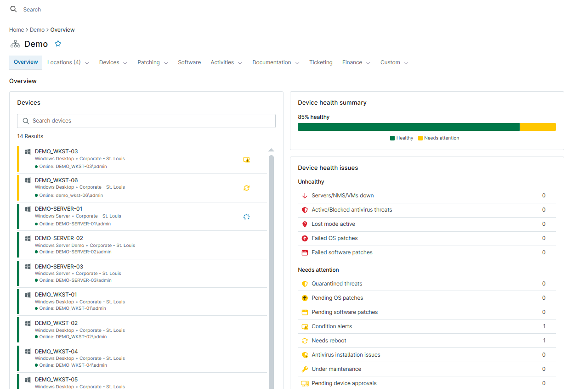The image size is (567, 392).
Task: Go to Demo in the breadcrumb
Action: [37, 30]
